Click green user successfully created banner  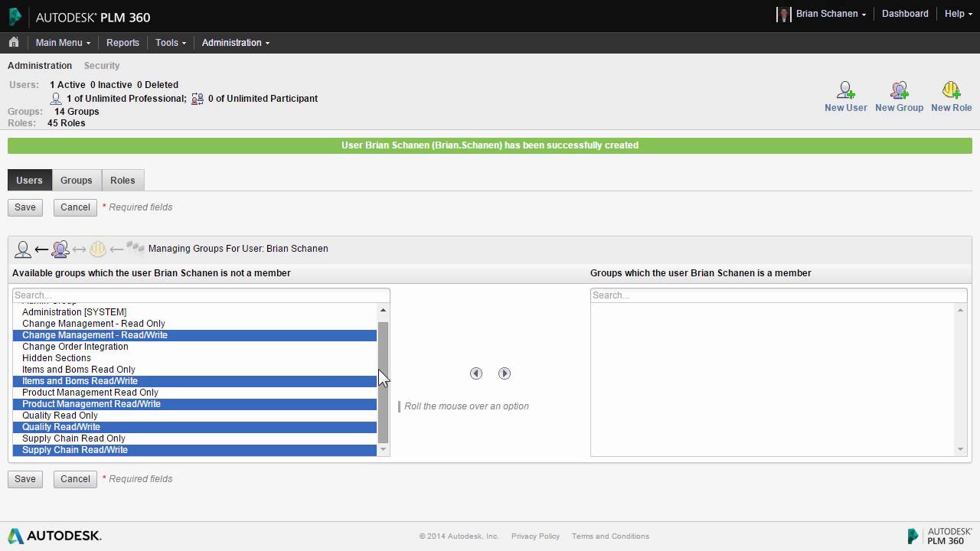coord(490,145)
